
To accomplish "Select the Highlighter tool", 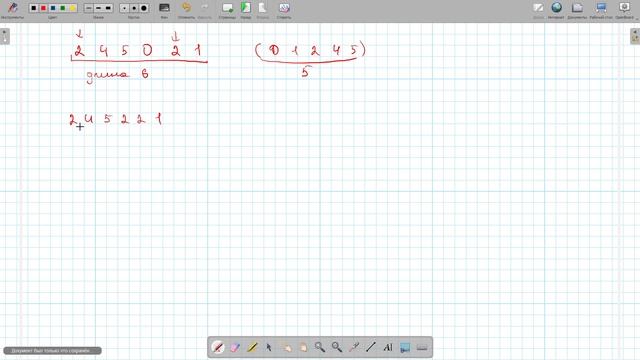I will click(252, 347).
